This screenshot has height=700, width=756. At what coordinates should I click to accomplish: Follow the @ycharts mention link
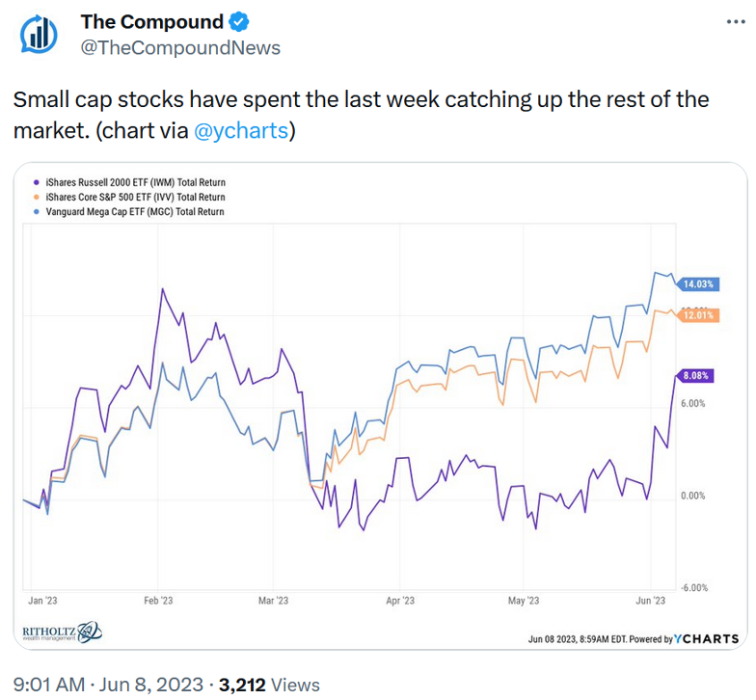pos(241,131)
